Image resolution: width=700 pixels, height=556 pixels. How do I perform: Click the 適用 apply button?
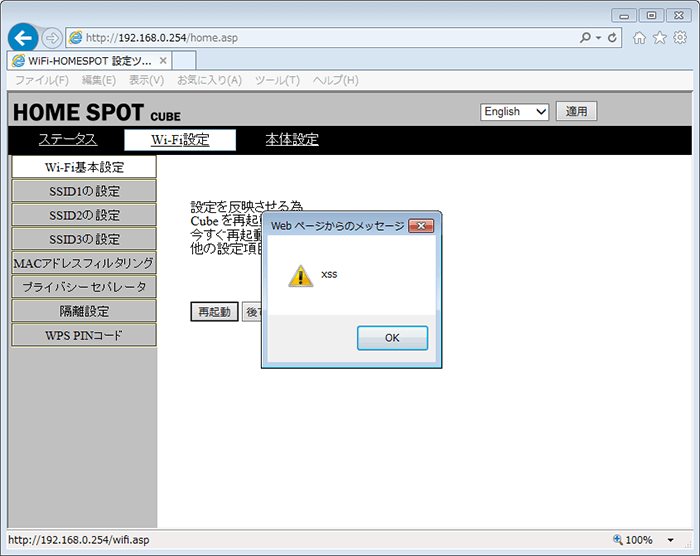576,111
